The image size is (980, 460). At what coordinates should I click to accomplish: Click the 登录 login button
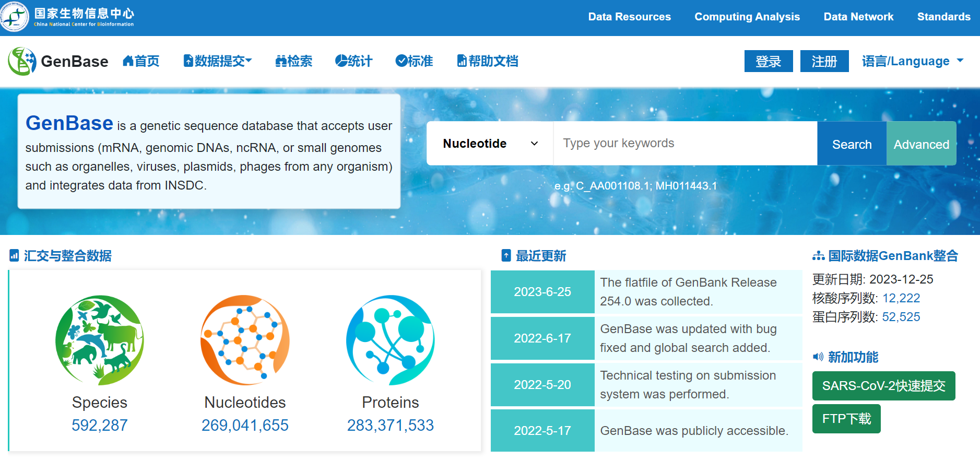768,62
